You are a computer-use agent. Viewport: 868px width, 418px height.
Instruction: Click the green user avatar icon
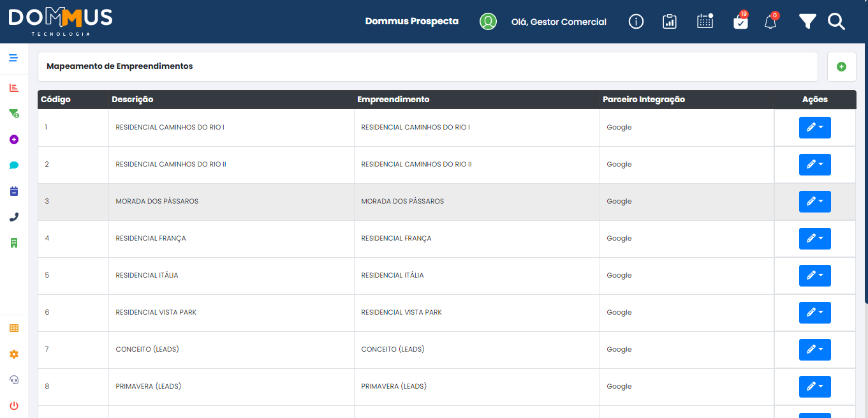(488, 22)
